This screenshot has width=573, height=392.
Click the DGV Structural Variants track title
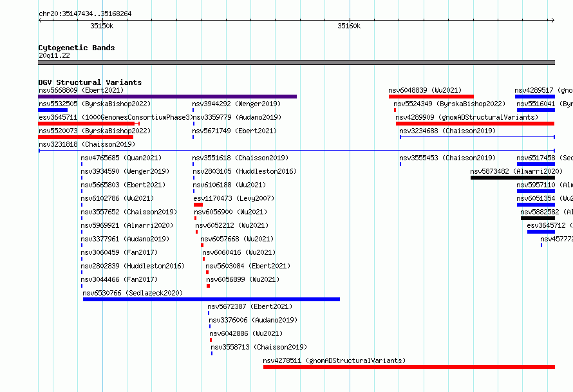click(x=90, y=82)
